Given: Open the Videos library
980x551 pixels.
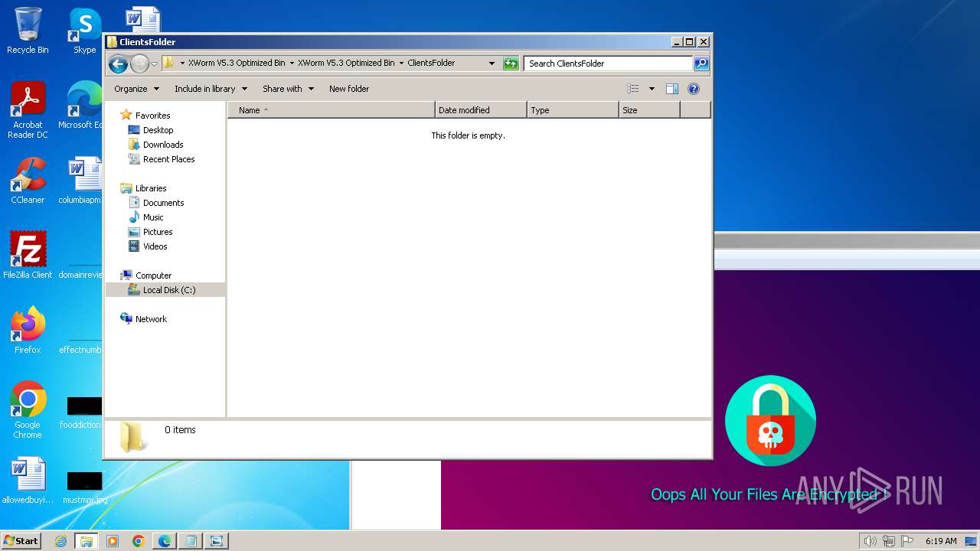Looking at the screenshot, I should (155, 246).
